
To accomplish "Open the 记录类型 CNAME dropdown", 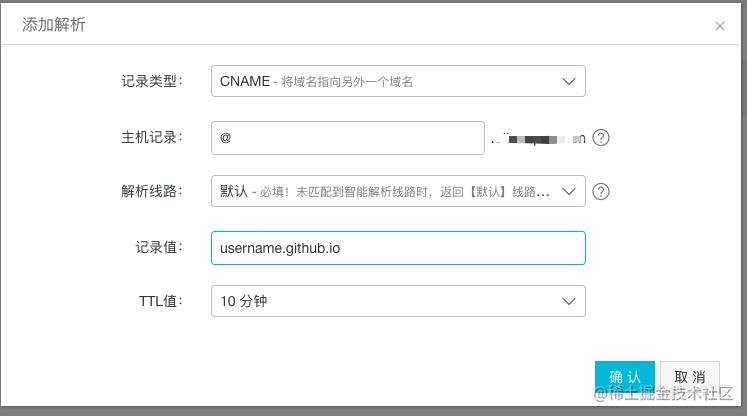I will (x=398, y=81).
